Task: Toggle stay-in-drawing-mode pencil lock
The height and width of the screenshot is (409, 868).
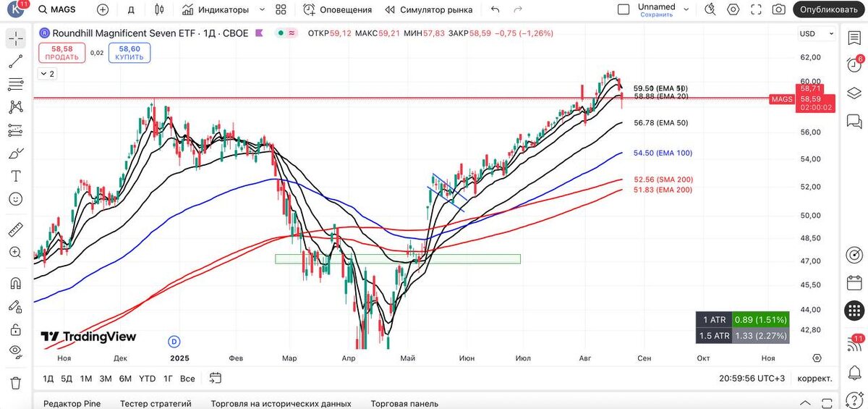Action: 15,306
